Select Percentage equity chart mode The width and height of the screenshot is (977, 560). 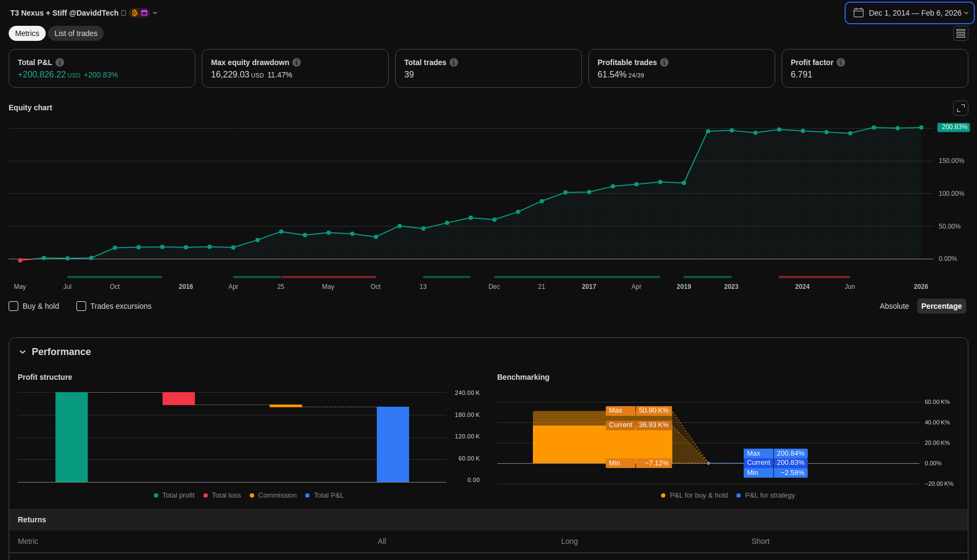(x=941, y=306)
